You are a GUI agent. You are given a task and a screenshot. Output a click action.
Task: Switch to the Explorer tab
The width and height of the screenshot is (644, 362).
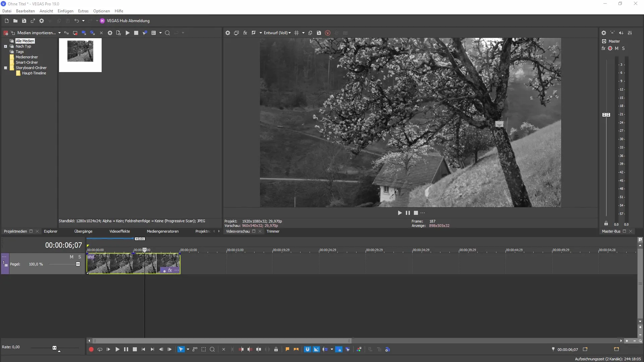coord(51,231)
